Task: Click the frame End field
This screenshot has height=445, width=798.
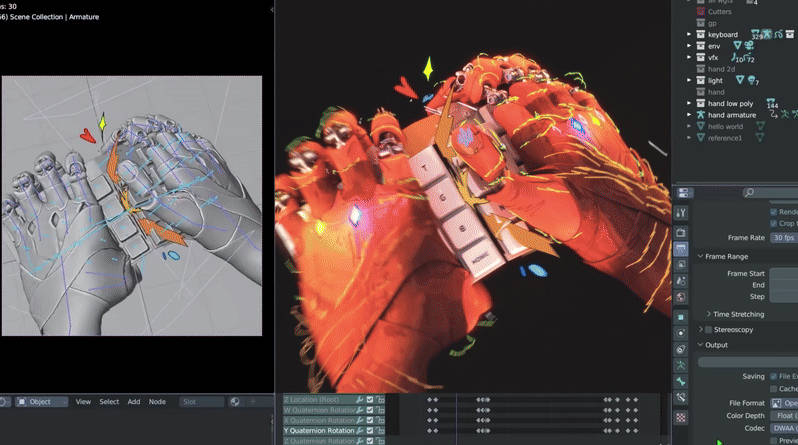Action: click(784, 285)
